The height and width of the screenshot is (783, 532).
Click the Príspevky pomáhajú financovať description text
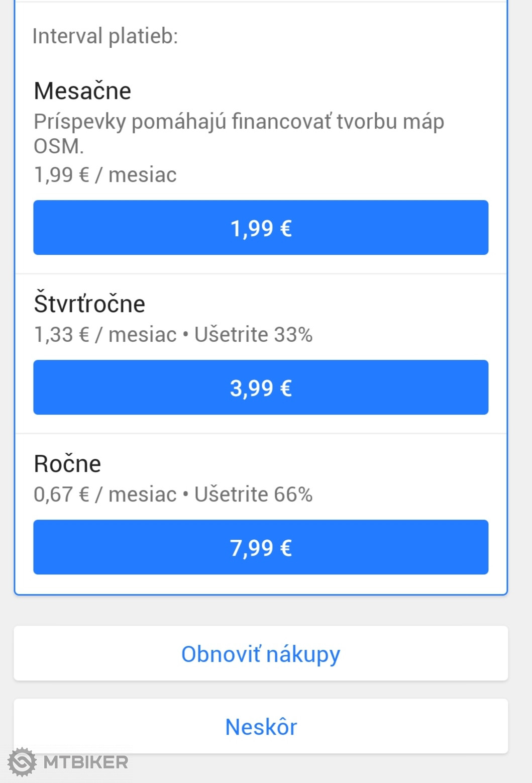pyautogui.click(x=239, y=122)
